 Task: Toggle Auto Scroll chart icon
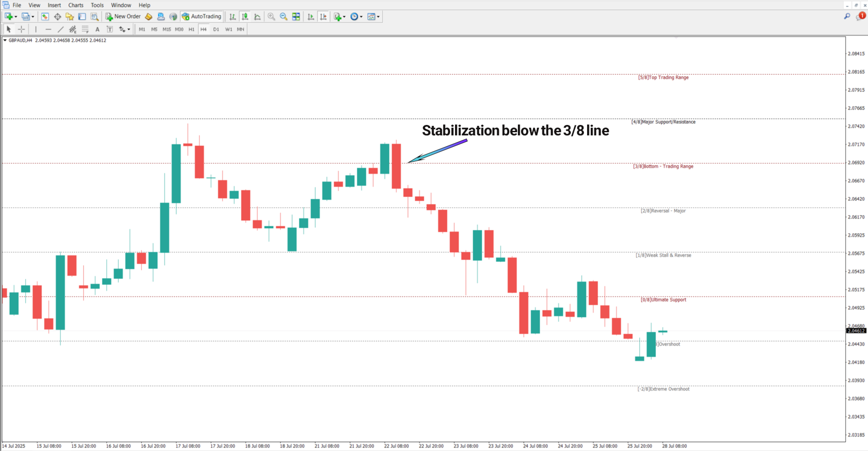point(311,16)
